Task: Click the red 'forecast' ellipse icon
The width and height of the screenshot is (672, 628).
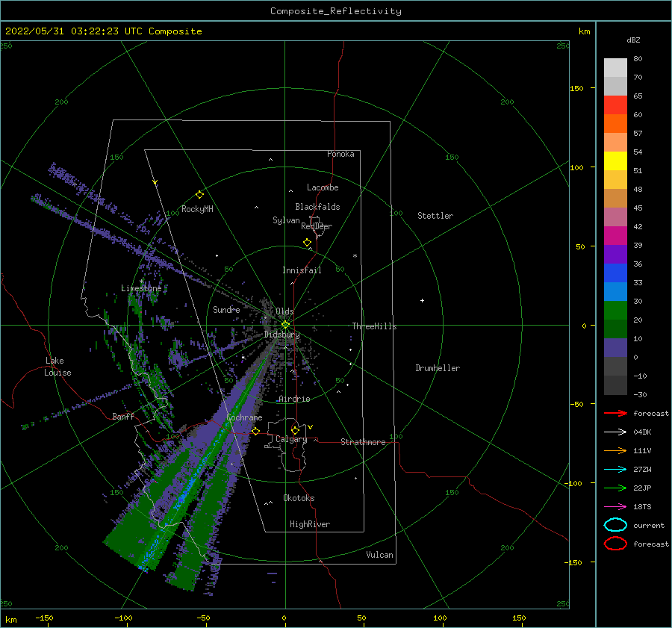Action: coord(615,544)
